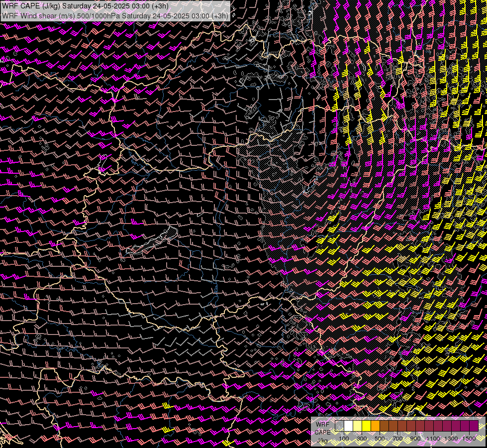Click the legend value 1300
487x448 pixels.
tap(451, 439)
